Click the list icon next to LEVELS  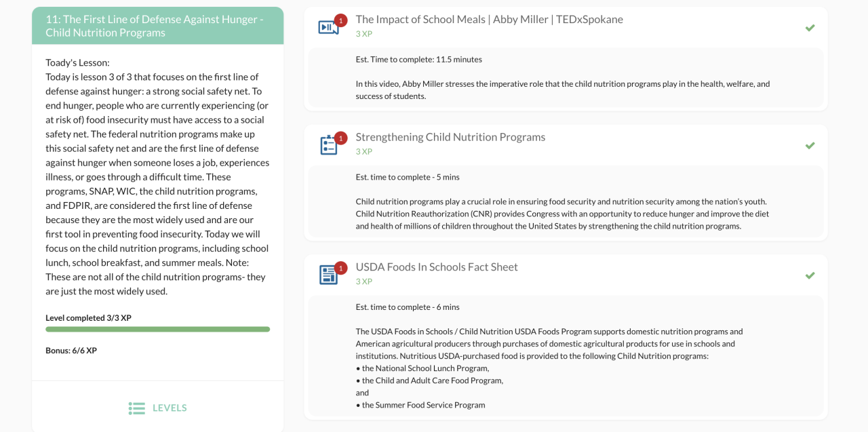(137, 408)
